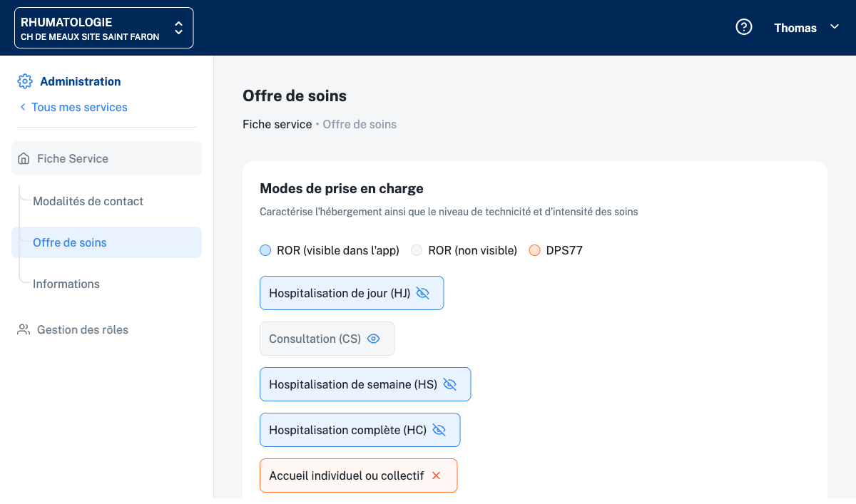Click the orange DPS77 legend swatch
856x504 pixels.
click(534, 250)
